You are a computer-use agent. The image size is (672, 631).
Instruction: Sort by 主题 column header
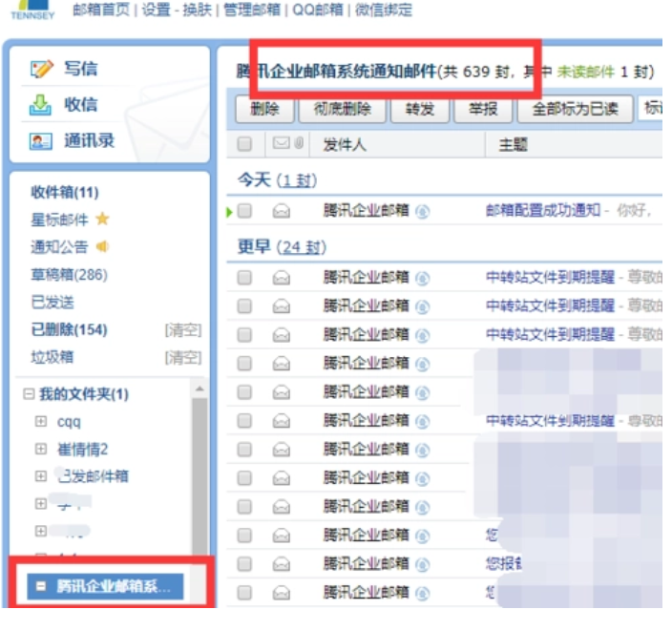pyautogui.click(x=513, y=144)
